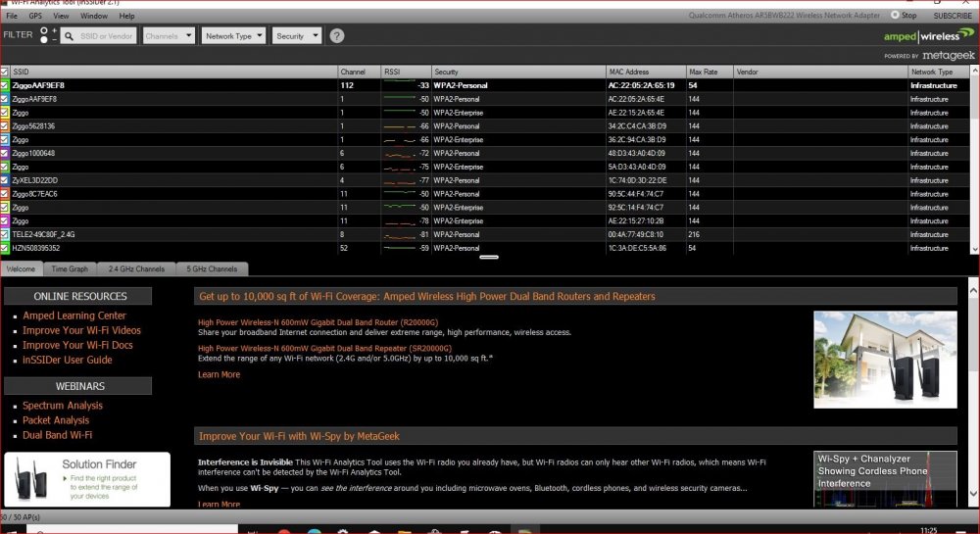Screen dimensions: 980x534
Task: Switch to the 5 GHz Channels tab
Action: click(212, 269)
